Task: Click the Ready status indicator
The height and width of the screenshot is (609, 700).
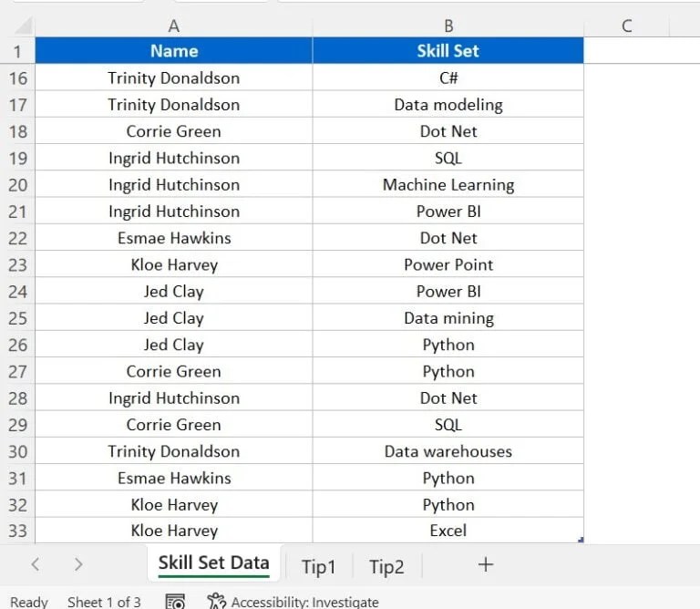Action: pyautogui.click(x=29, y=602)
